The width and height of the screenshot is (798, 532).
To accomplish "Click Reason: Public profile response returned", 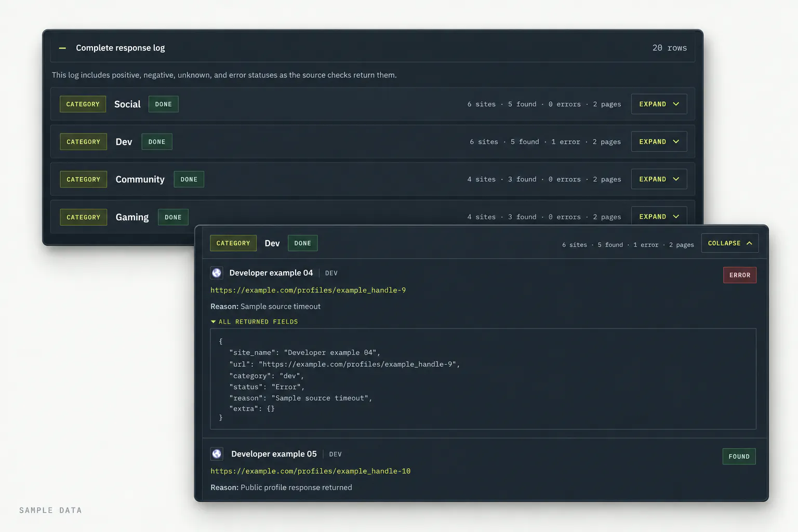I will click(281, 487).
